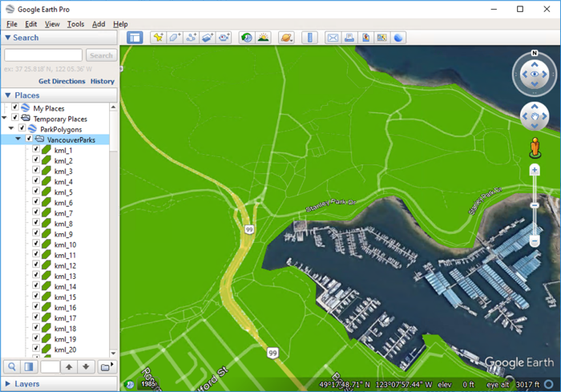Click the Add Image Overlay icon
The height and width of the screenshot is (392, 561).
click(x=208, y=38)
